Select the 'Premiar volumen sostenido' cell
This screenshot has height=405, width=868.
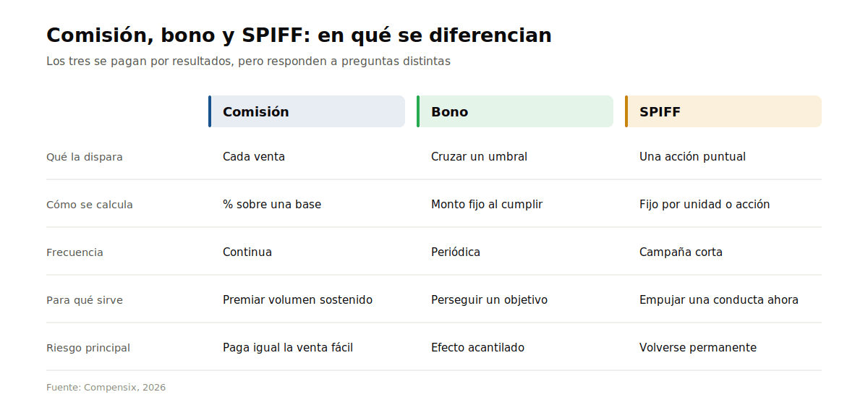[297, 299]
